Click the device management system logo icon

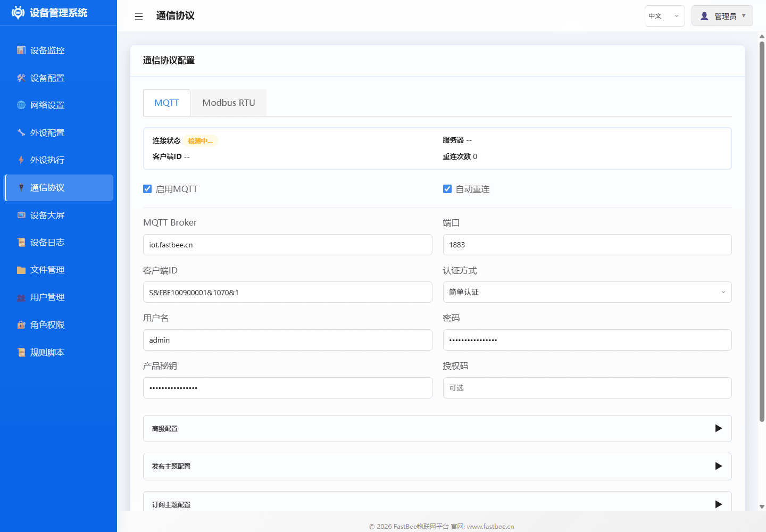coord(18,13)
